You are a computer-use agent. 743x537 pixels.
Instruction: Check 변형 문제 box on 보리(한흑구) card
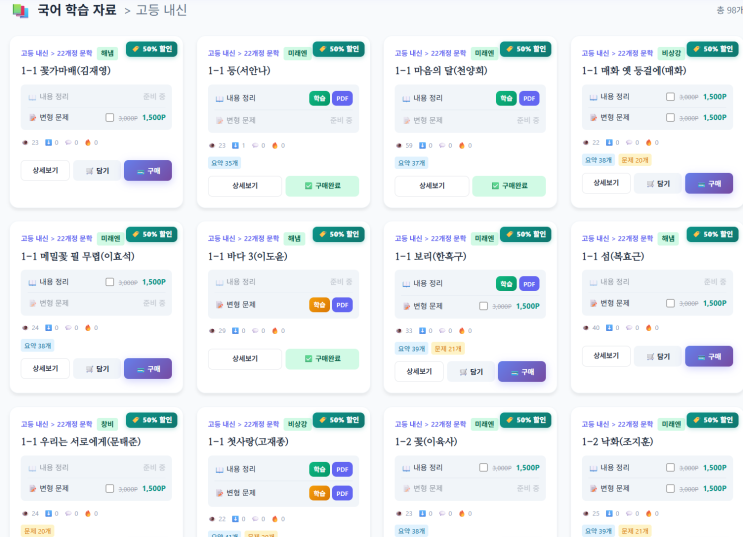[483, 305]
